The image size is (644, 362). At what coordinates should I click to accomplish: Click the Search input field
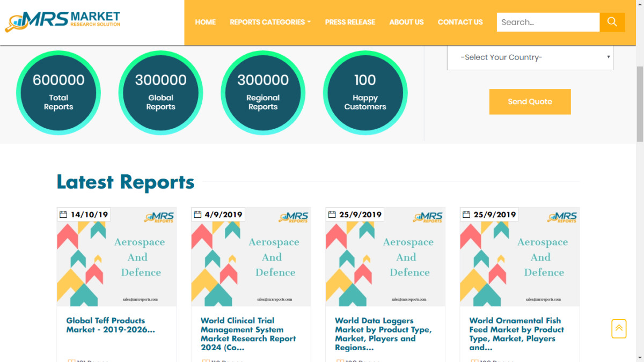[x=548, y=22]
